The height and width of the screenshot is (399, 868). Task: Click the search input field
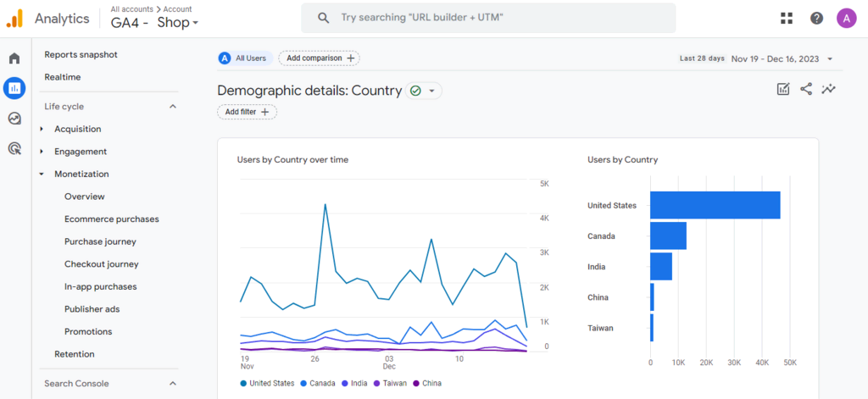pos(500,18)
